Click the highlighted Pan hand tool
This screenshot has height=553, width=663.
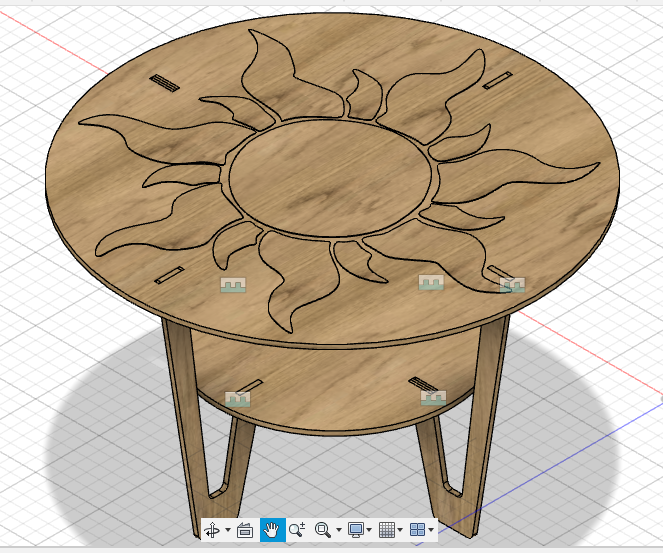point(271,530)
